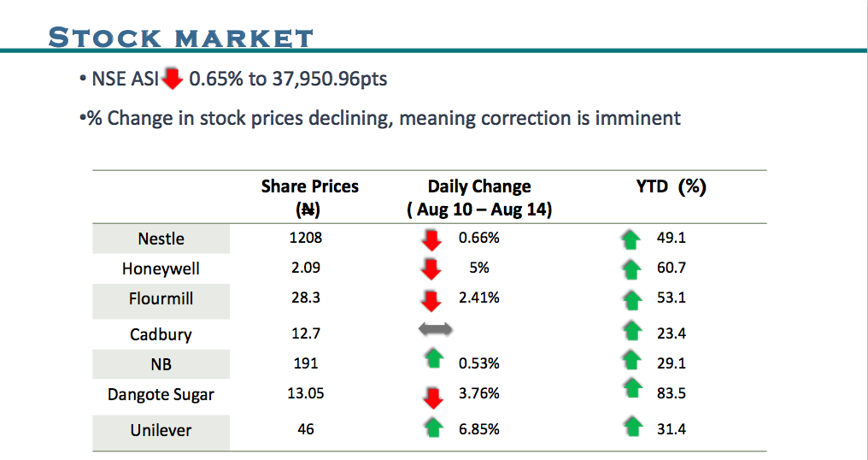This screenshot has width=868, height=460.
Task: Click Flourmill's red daily change arrow
Action: click(x=432, y=300)
